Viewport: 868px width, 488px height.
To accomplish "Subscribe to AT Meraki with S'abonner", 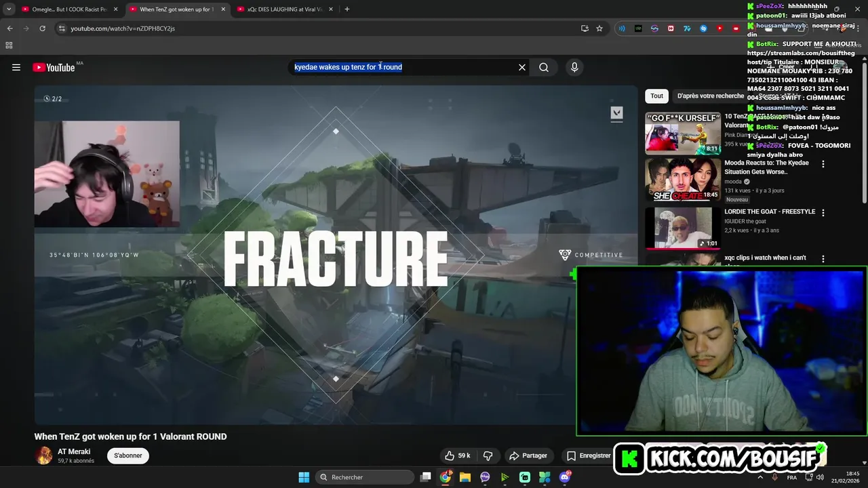I will tap(128, 455).
